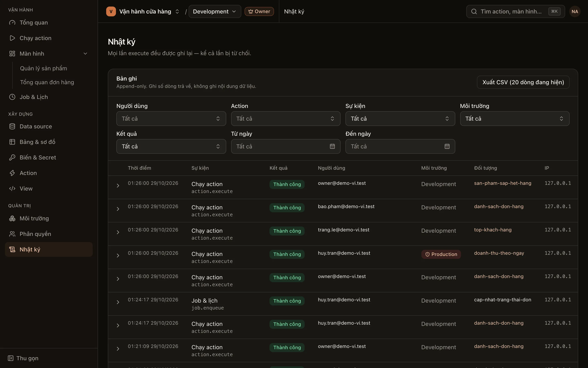Click the NA user avatar

(x=575, y=11)
